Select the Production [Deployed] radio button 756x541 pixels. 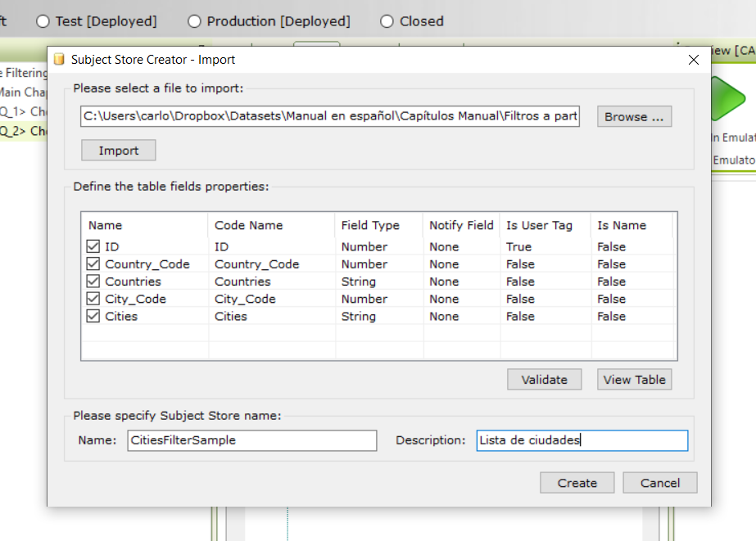tap(194, 21)
